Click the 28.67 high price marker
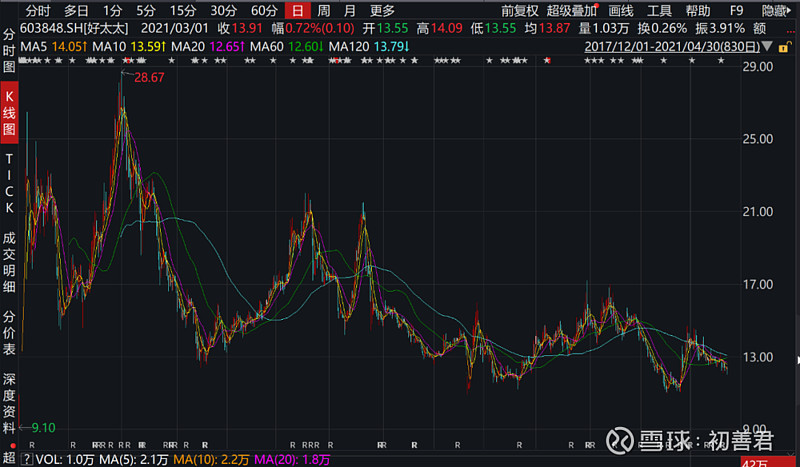This screenshot has width=800, height=467. click(149, 78)
